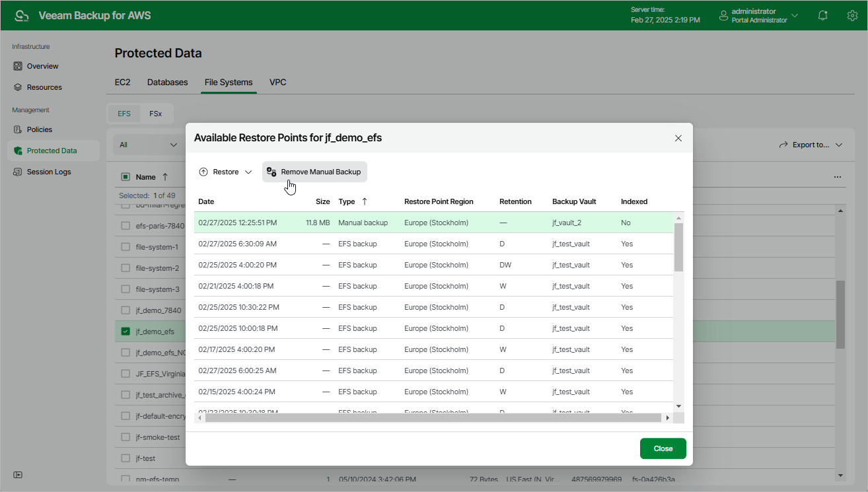This screenshot has height=492, width=868.
Task: Open the settings gear in the header
Action: 852,15
